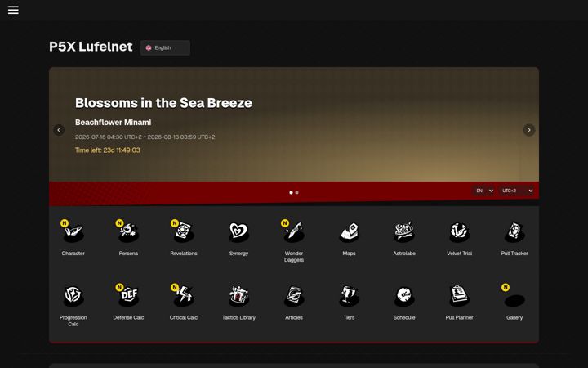Viewport: 588px width, 368px height.
Task: Open the EN server dropdown
Action: (x=483, y=191)
